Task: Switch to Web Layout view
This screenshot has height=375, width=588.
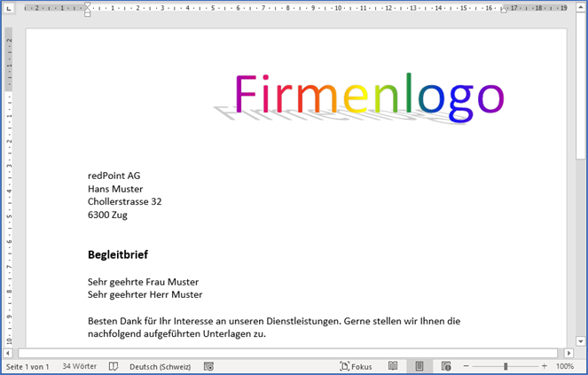Action: pyautogui.click(x=446, y=366)
